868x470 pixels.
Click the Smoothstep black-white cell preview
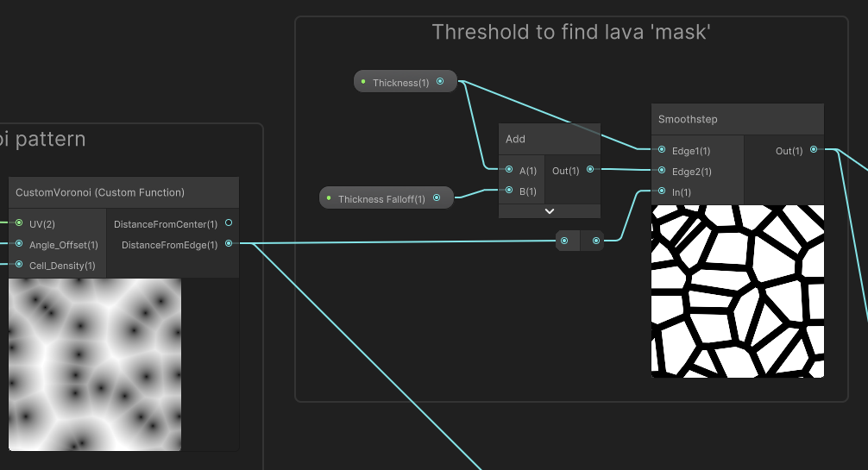[737, 291]
